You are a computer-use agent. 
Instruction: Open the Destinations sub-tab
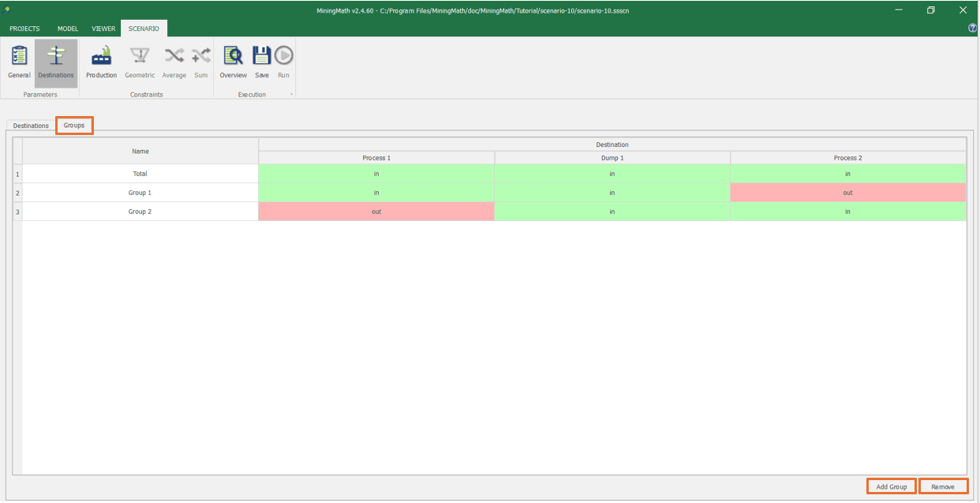[31, 126]
